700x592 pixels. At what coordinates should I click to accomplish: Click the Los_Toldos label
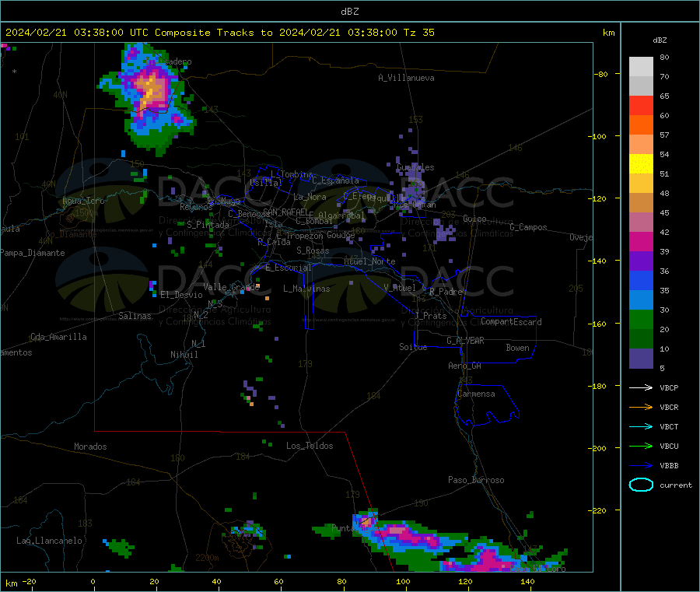coord(310,446)
